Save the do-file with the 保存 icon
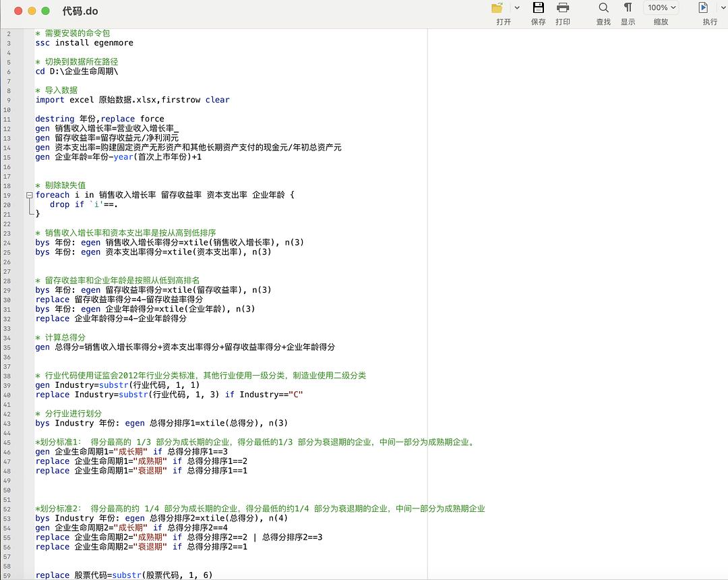Image resolution: width=728 pixels, height=580 pixels. [x=538, y=8]
